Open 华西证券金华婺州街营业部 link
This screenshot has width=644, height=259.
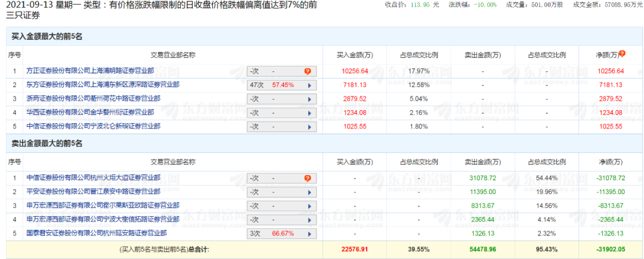[91, 112]
